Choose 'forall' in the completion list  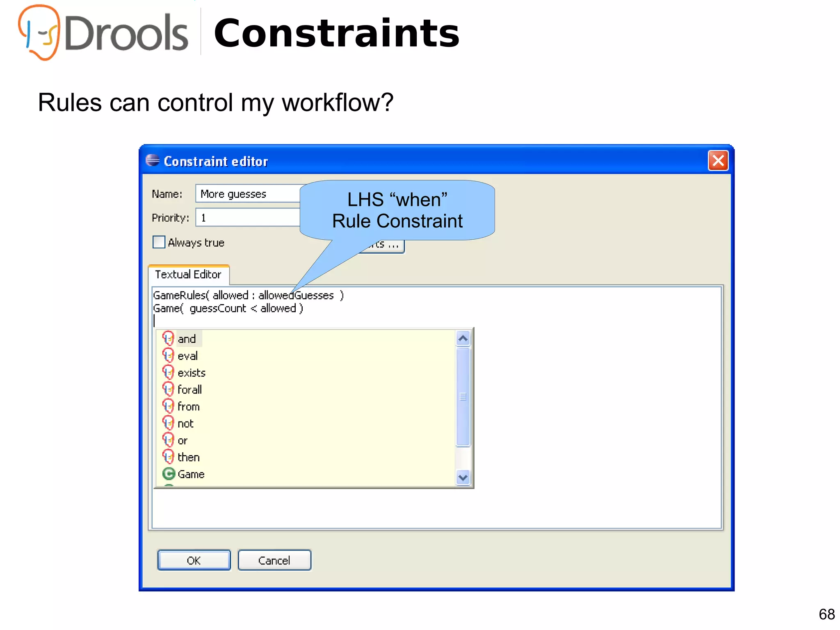189,389
